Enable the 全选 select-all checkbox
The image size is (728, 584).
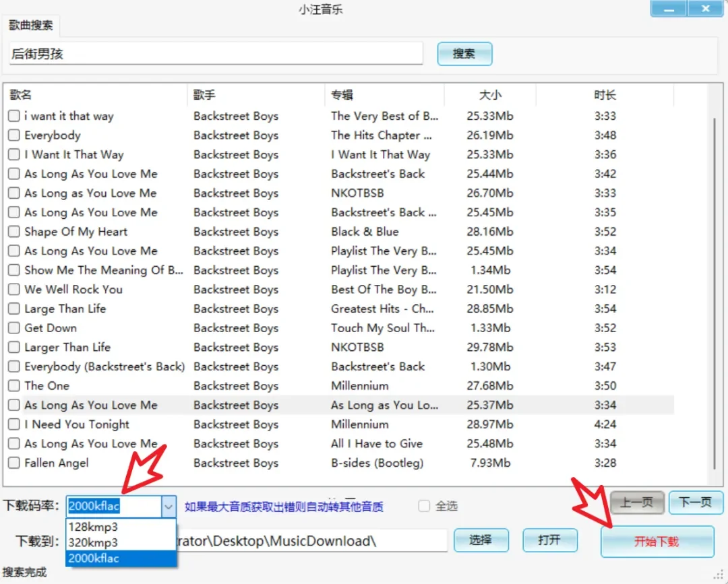tap(424, 506)
